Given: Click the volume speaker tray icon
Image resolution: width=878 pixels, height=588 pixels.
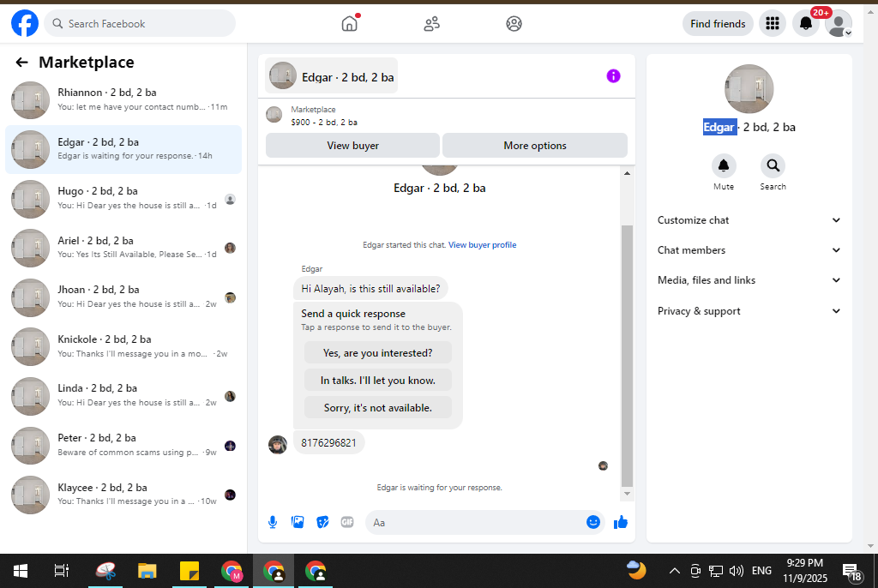Looking at the screenshot, I should tap(737, 571).
